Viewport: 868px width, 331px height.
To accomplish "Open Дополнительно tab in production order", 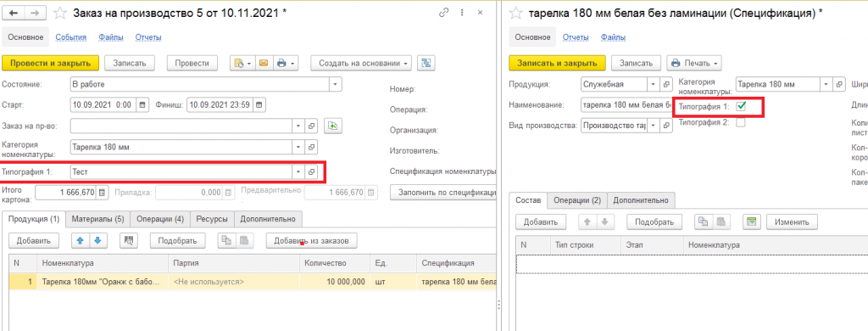I will click(x=268, y=219).
